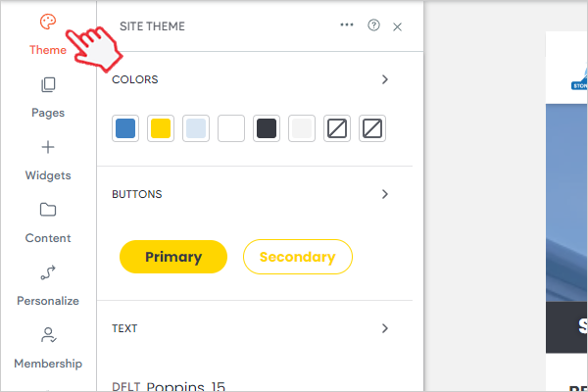Screen dimensions: 588x392
Task: Open Widgets with the plus icon
Action: [x=47, y=148]
